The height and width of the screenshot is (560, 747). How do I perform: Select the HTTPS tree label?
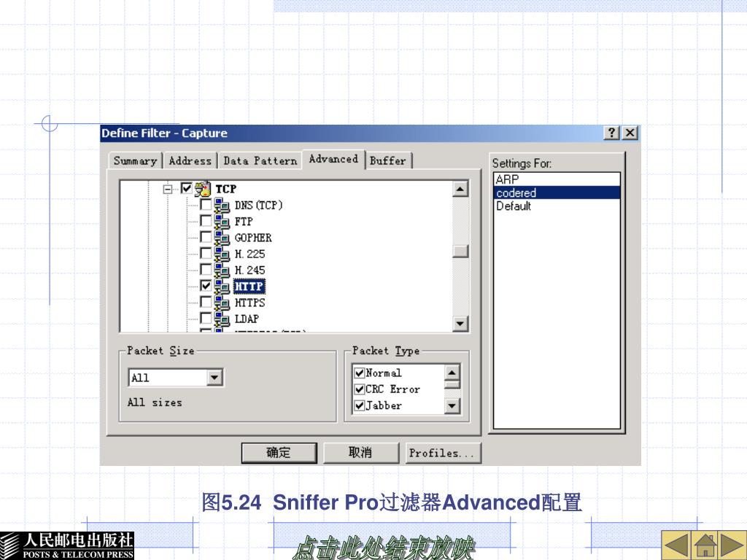click(249, 303)
